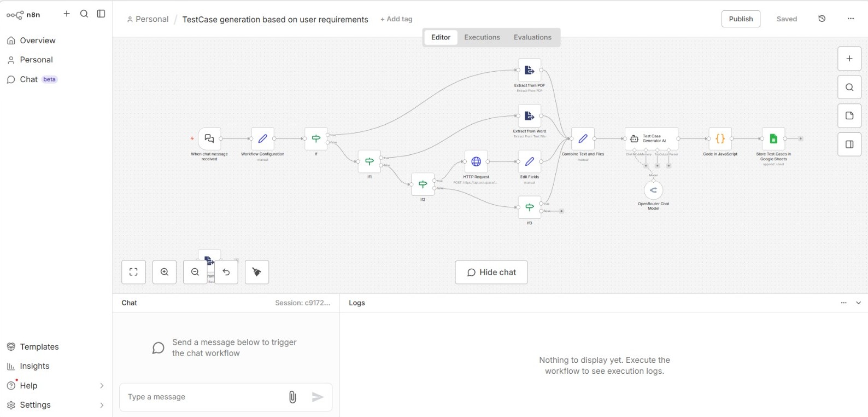Select the OpenRouter Chat Model node
Image resolution: width=868 pixels, height=417 pixels.
(653, 190)
